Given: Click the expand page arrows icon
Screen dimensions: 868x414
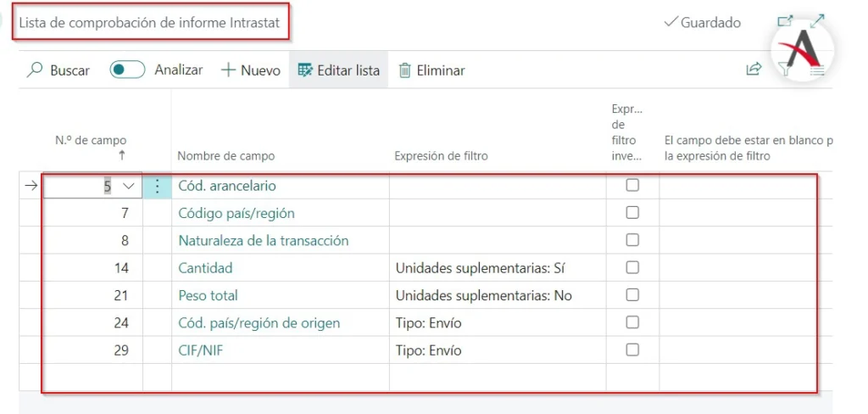Looking at the screenshot, I should click(817, 22).
